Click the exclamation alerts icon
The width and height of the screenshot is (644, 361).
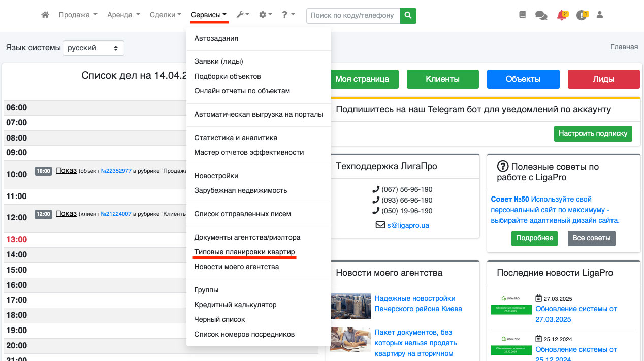point(582,15)
